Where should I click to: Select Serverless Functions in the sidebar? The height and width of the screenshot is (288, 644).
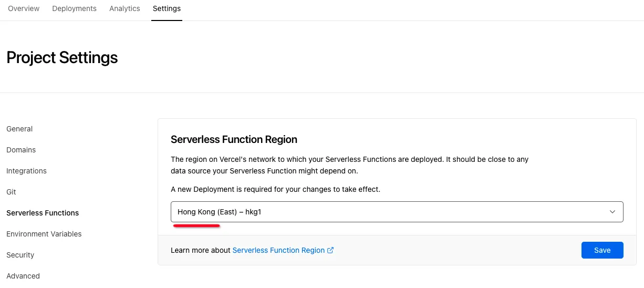43,213
